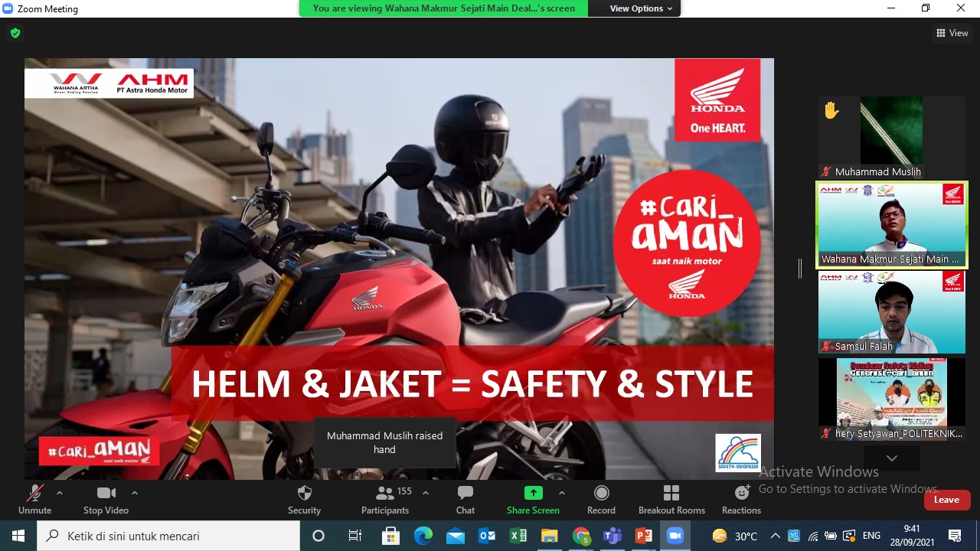Open Breakout Rooms
The width and height of the screenshot is (980, 551).
click(671, 500)
